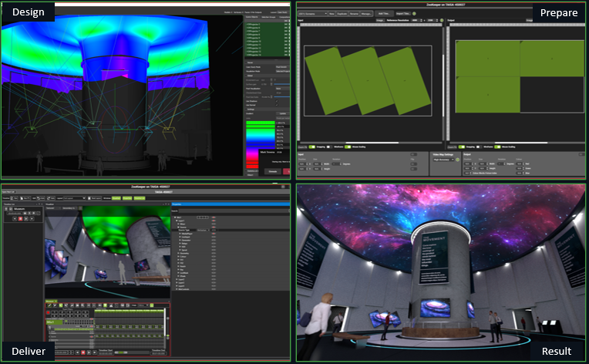589x364 pixels.
Task: Toggle Snapping switch under the Input canvas
Action: click(x=311, y=147)
